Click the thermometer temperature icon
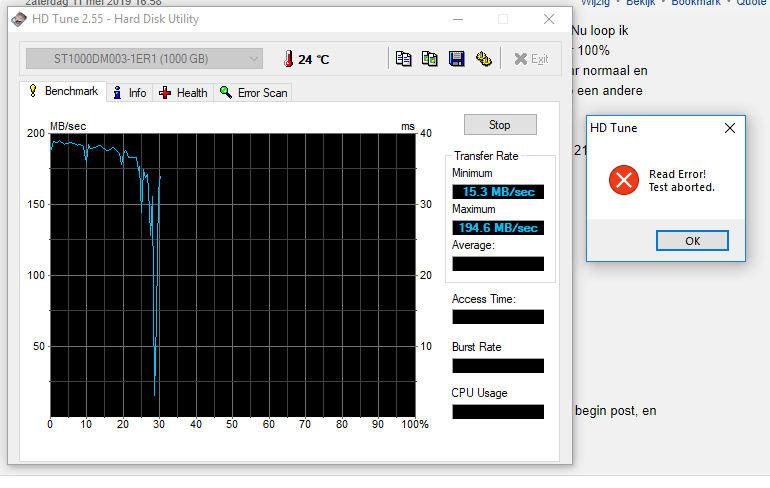770x488 pixels. (x=289, y=59)
